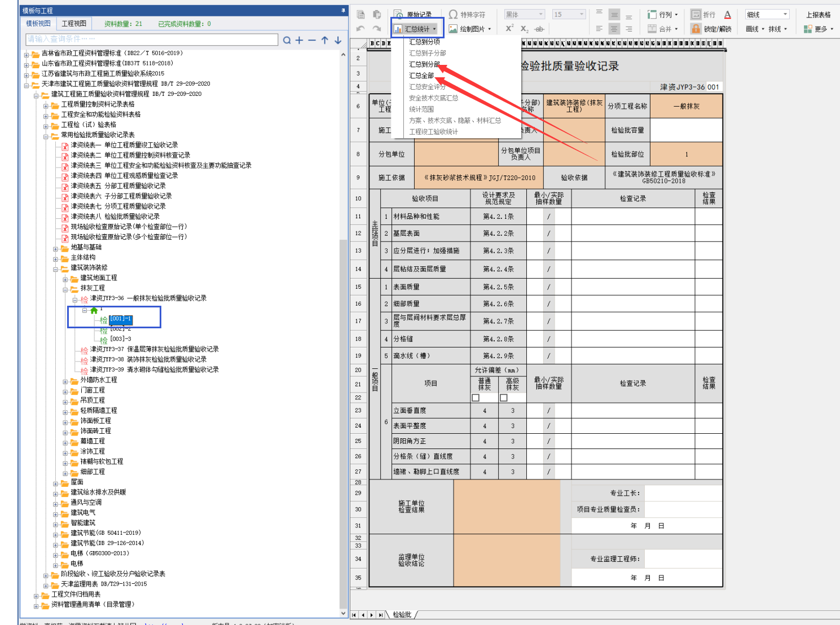Click the paste icon in the toolbar
The width and height of the screenshot is (840, 625).
377,15
